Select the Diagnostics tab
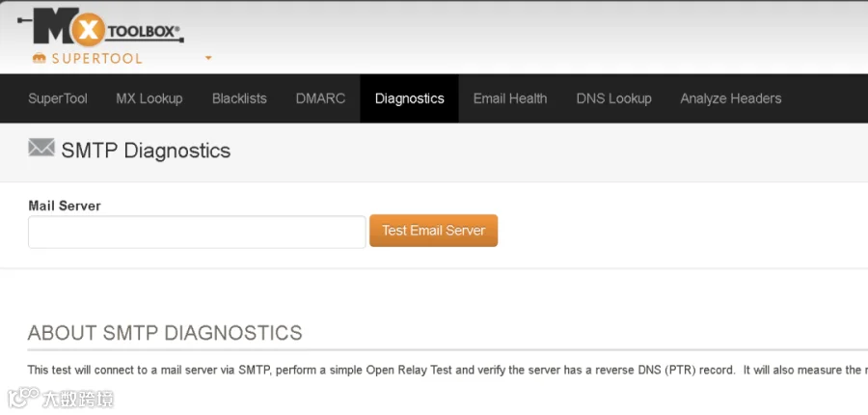The width and height of the screenshot is (868, 415). click(x=410, y=98)
